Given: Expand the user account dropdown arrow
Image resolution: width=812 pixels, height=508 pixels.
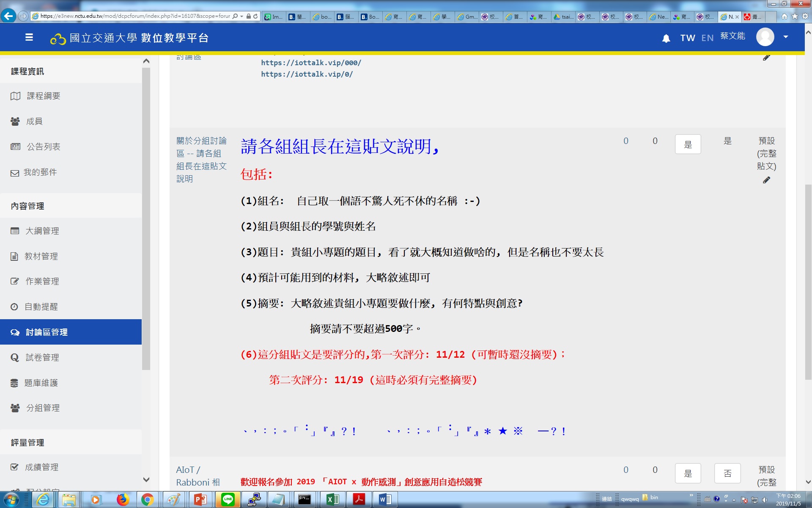Looking at the screenshot, I should tap(786, 37).
